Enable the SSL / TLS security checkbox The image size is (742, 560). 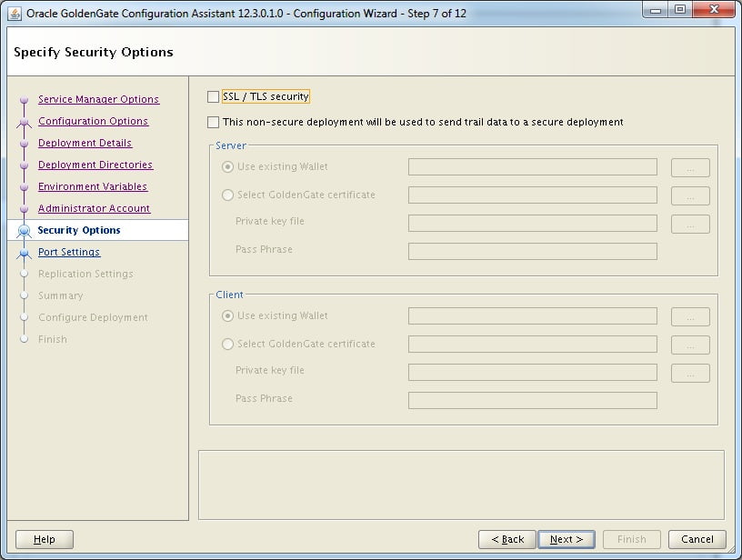coord(213,97)
